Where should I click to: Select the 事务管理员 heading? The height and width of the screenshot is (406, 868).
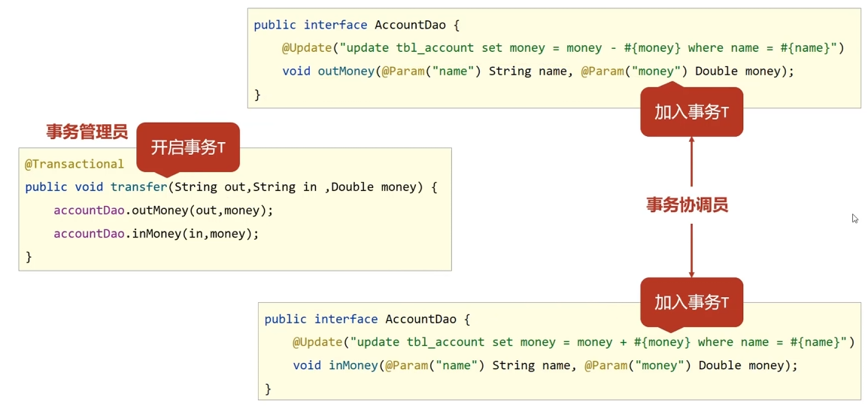click(x=87, y=132)
